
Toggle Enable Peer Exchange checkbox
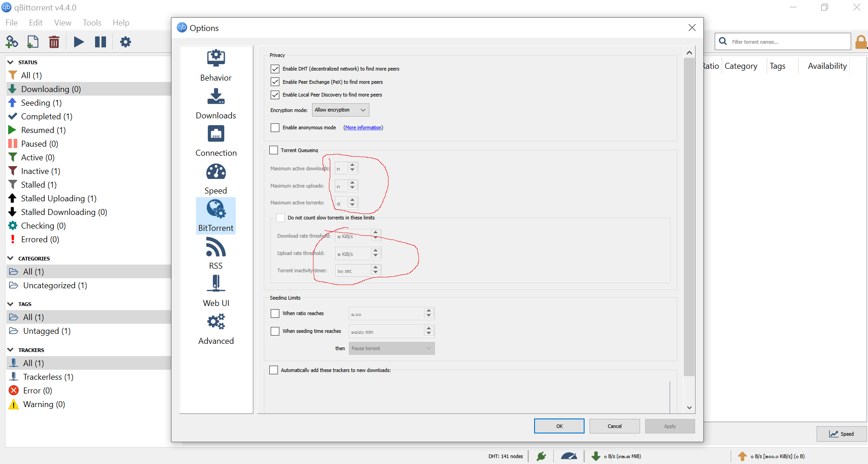(275, 82)
